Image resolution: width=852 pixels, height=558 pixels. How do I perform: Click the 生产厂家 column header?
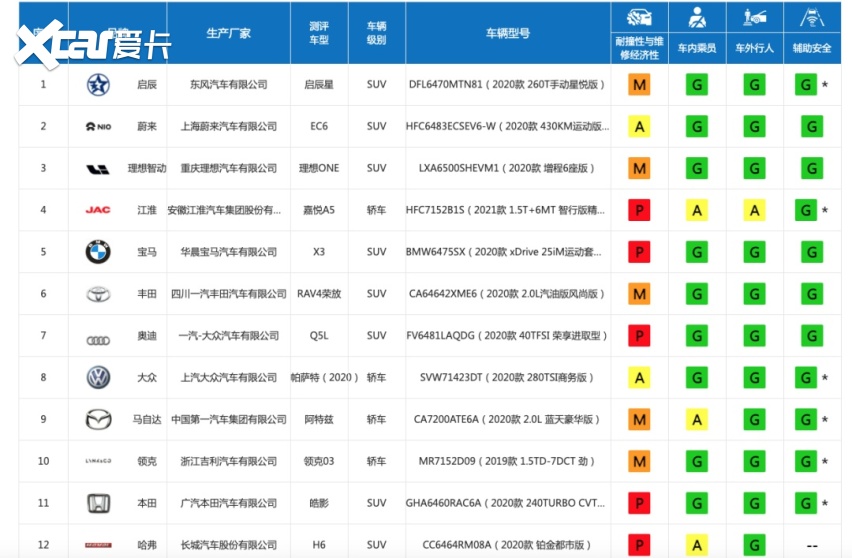pos(228,33)
